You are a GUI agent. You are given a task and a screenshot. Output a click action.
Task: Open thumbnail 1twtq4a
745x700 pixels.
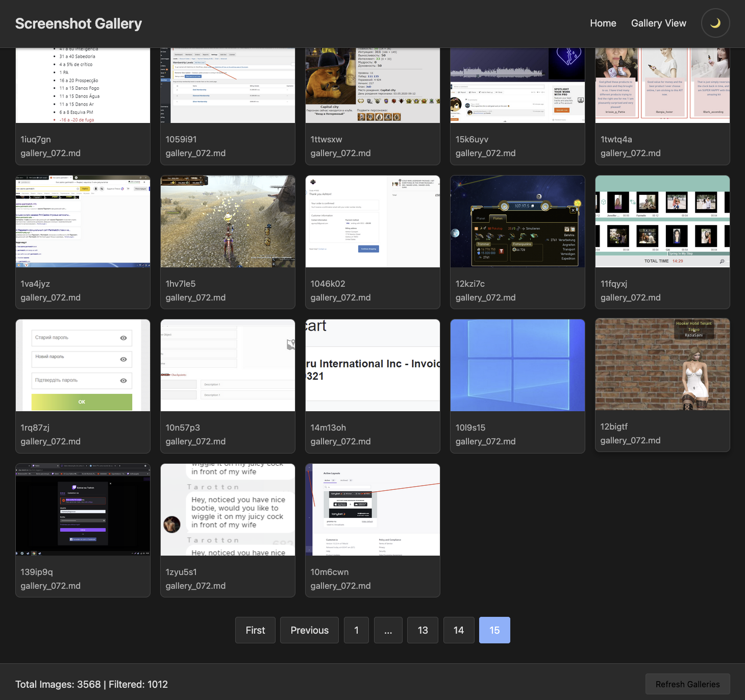click(662, 85)
